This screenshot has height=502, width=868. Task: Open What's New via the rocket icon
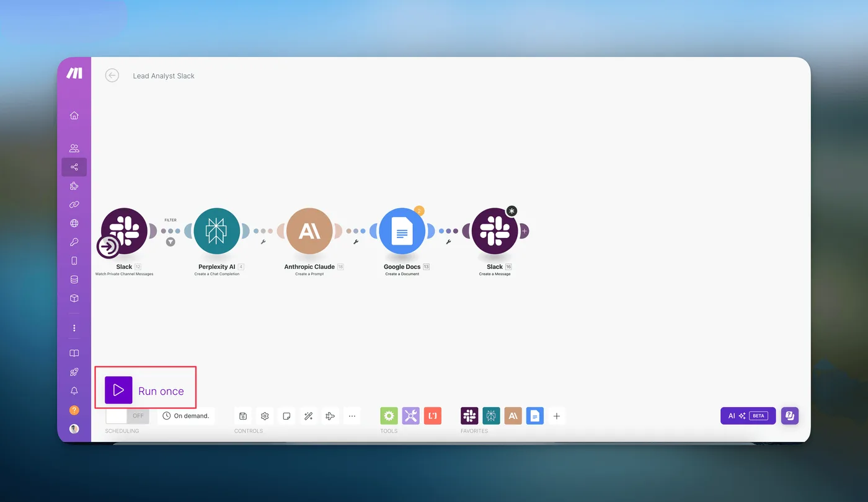74,372
